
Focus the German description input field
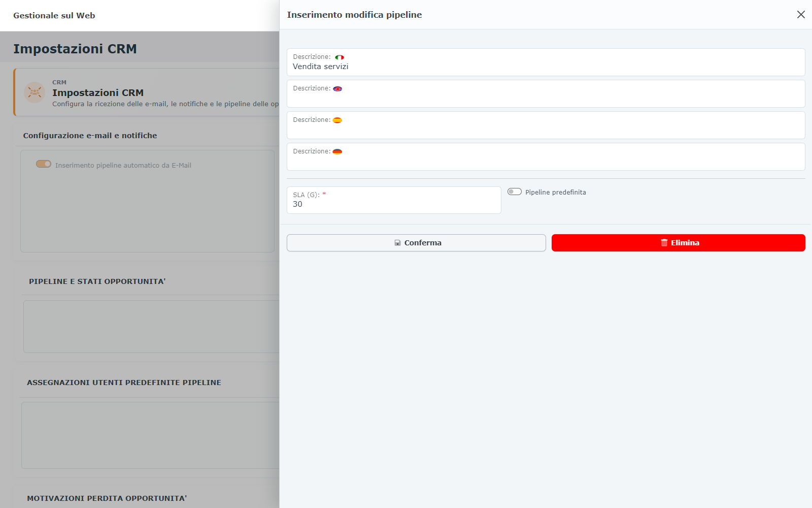tap(546, 157)
